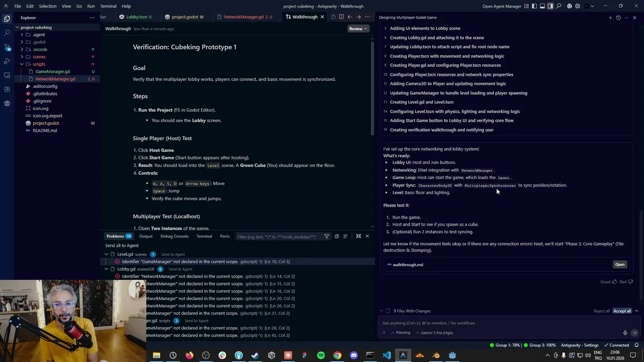Collapse the files with changes chevron
Image resolution: width=644 pixels, height=362 pixels.
[636, 311]
